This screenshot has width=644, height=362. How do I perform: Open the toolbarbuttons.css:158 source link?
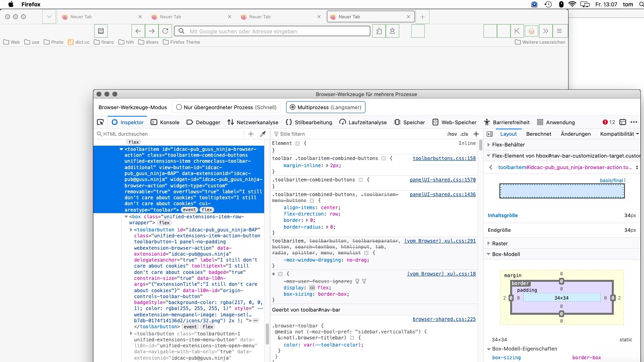point(444,158)
